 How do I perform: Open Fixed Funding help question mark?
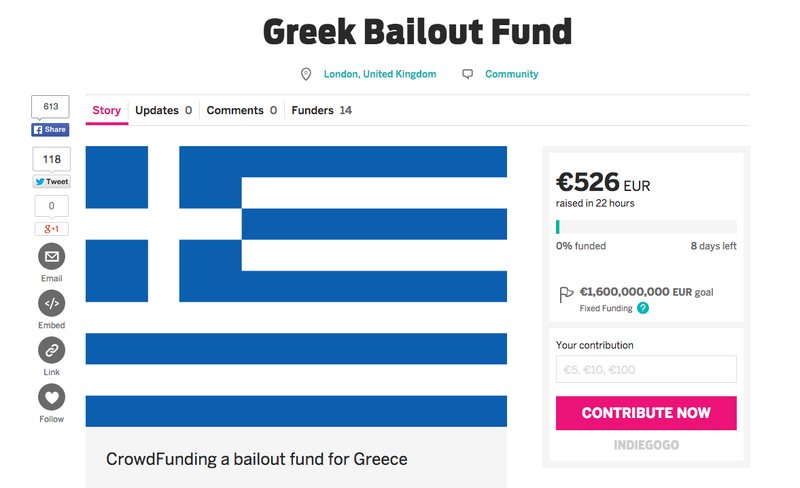pos(643,308)
